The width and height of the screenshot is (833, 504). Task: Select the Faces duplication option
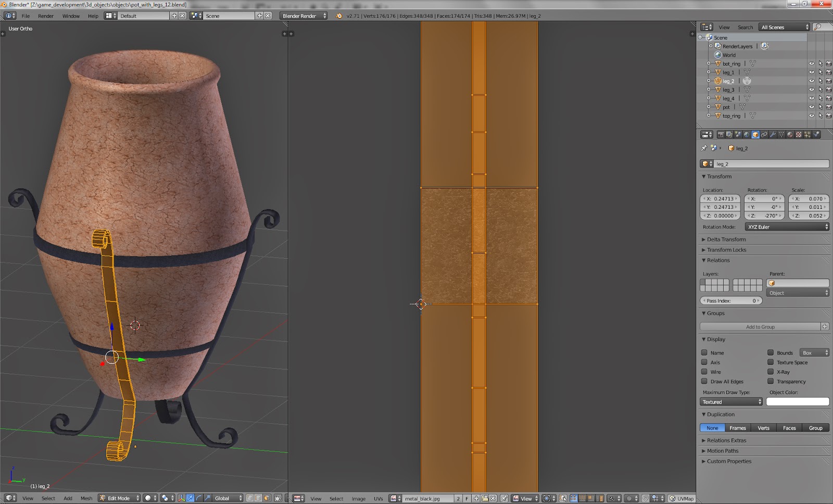(x=789, y=427)
